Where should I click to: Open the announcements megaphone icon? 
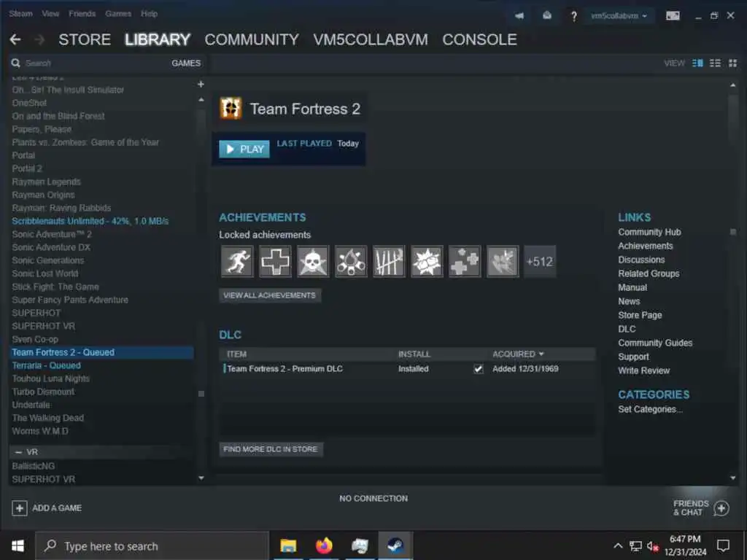coord(519,16)
